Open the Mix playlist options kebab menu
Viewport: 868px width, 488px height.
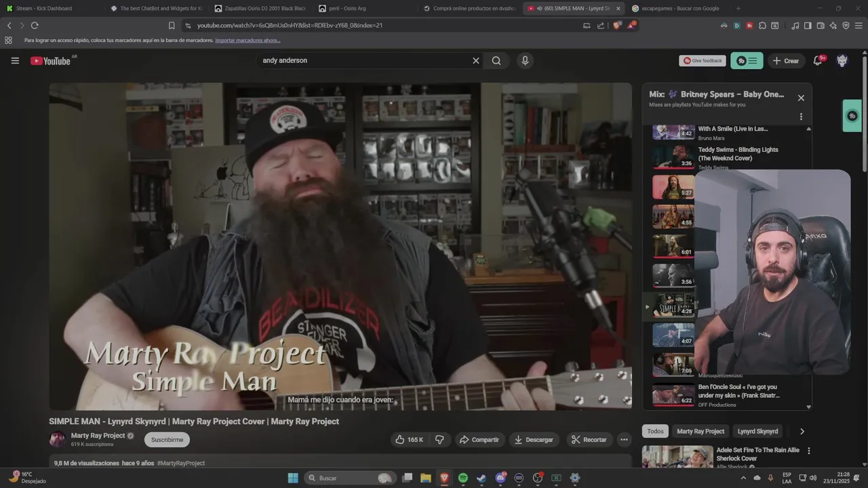point(801,117)
